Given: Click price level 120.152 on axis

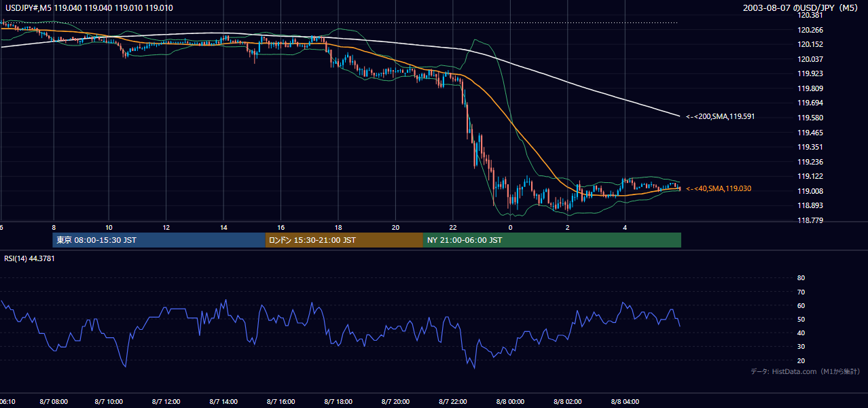Looking at the screenshot, I should (x=810, y=45).
